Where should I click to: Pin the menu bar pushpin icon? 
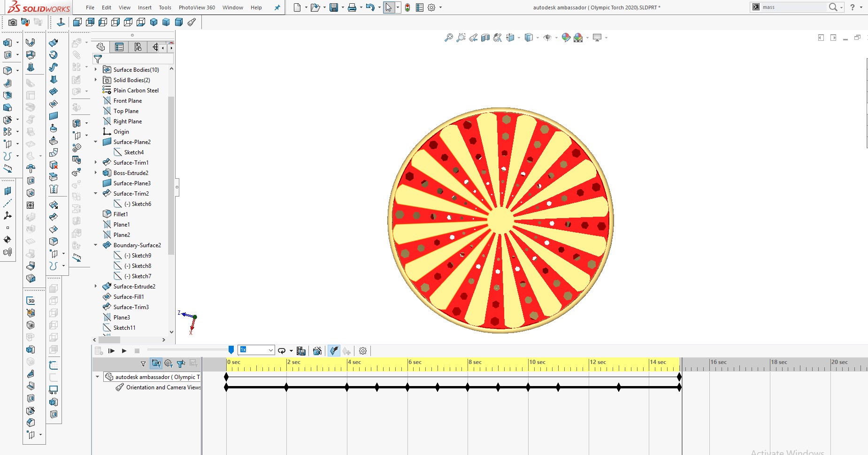277,8
